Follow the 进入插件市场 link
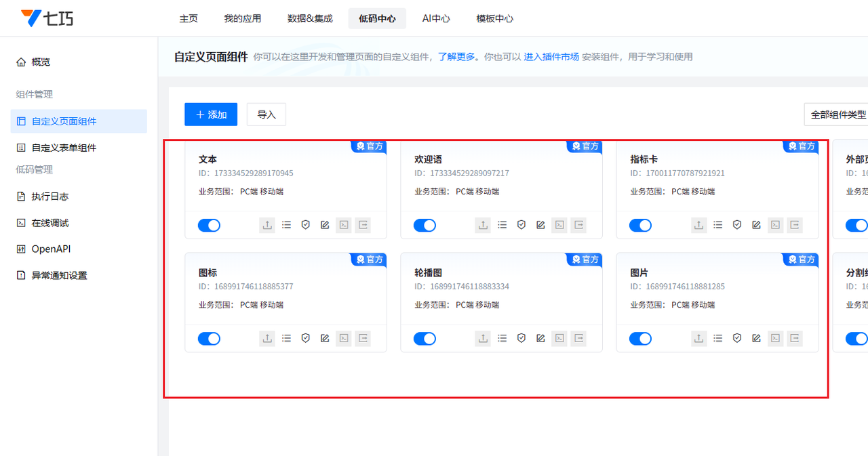Image resolution: width=868 pixels, height=456 pixels. coord(551,57)
